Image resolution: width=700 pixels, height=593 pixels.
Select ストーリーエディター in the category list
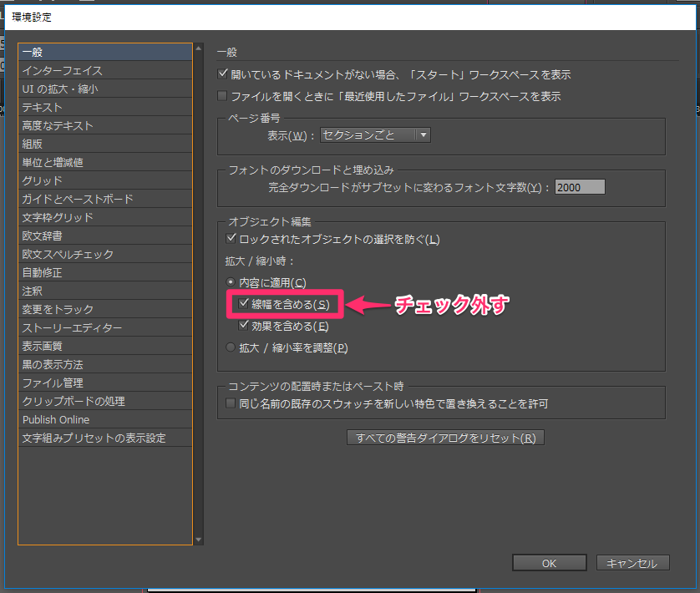pos(105,327)
